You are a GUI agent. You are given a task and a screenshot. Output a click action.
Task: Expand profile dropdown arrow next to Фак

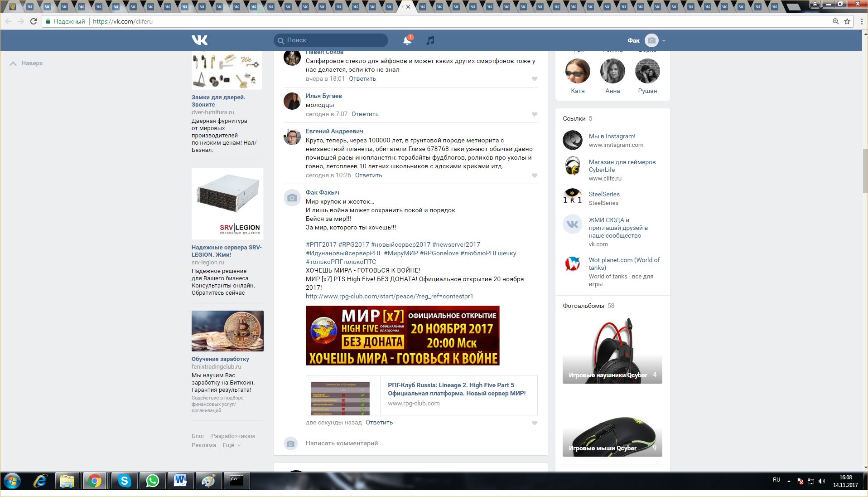point(664,41)
